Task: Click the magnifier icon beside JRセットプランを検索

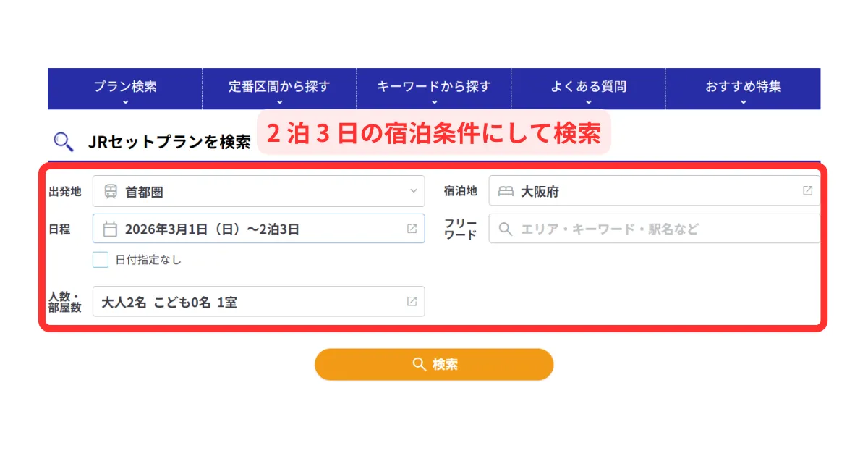Action: tap(64, 142)
